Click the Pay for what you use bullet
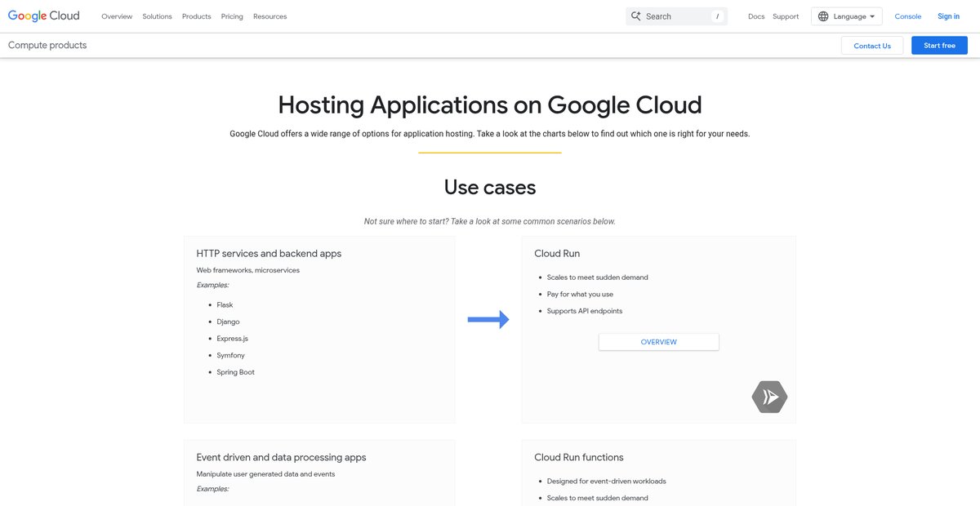This screenshot has width=980, height=506. [x=580, y=294]
